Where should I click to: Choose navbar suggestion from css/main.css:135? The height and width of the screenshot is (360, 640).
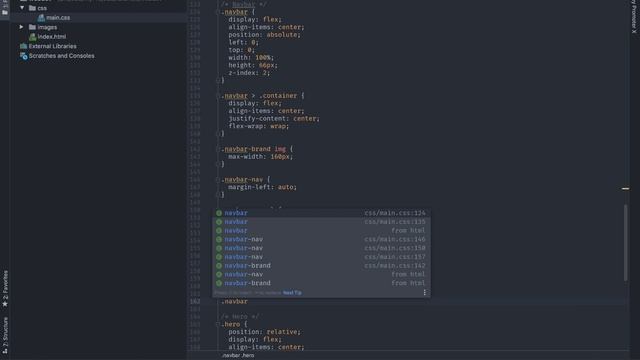321,222
